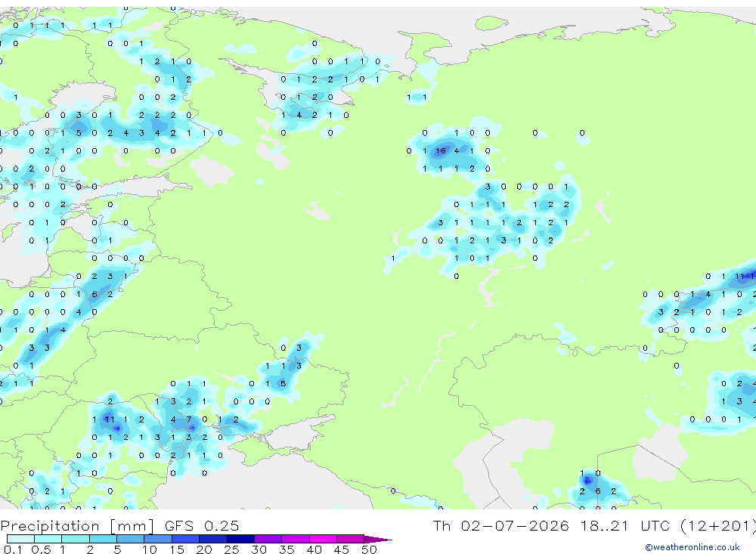
Task: Click the legend label '35'
Action: click(287, 549)
